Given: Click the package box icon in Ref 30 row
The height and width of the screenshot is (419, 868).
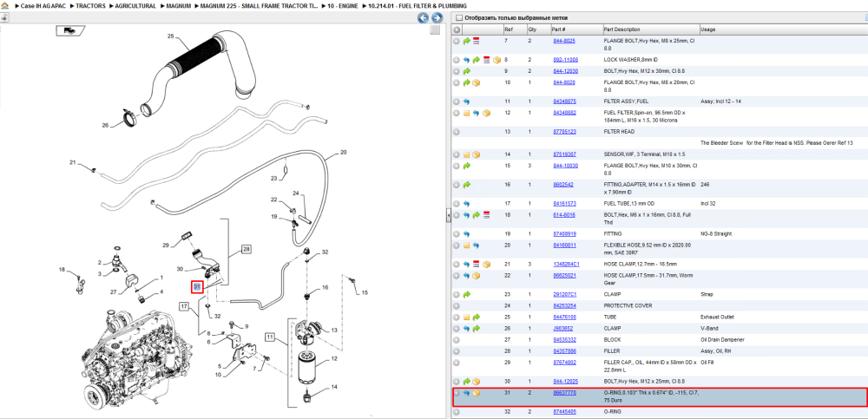Looking at the screenshot, I should click(476, 382).
